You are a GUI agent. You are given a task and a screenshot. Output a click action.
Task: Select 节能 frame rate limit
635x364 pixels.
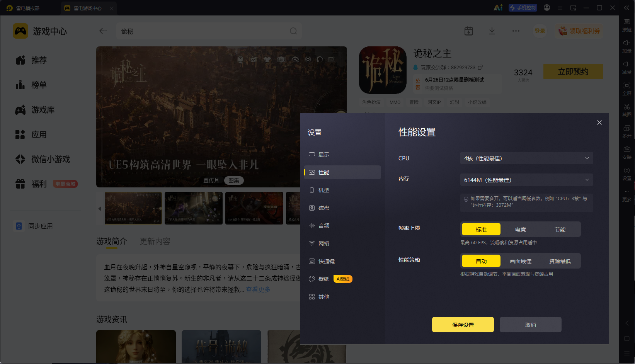(560, 230)
